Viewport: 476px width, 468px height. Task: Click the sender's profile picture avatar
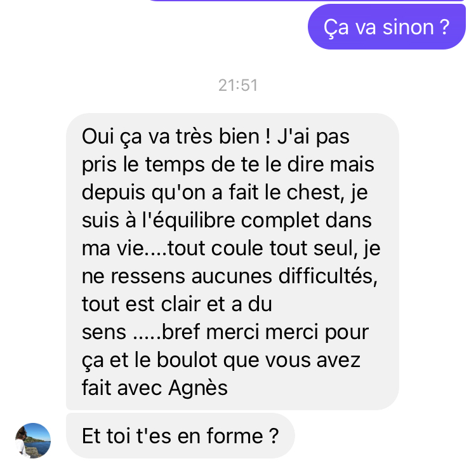33,441
